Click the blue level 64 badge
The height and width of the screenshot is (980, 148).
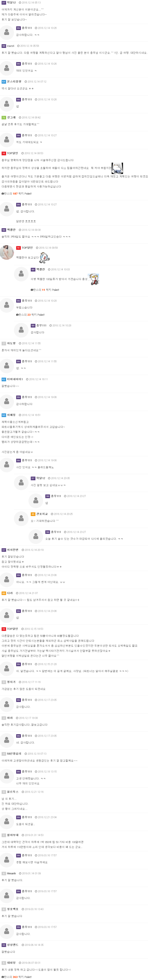pyautogui.click(x=4, y=82)
